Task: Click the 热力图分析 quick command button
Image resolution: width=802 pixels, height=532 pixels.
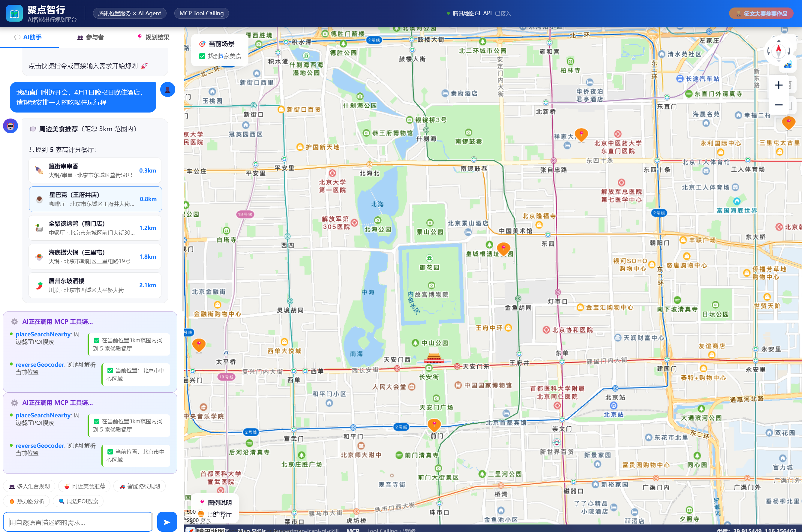Action: 26,501
